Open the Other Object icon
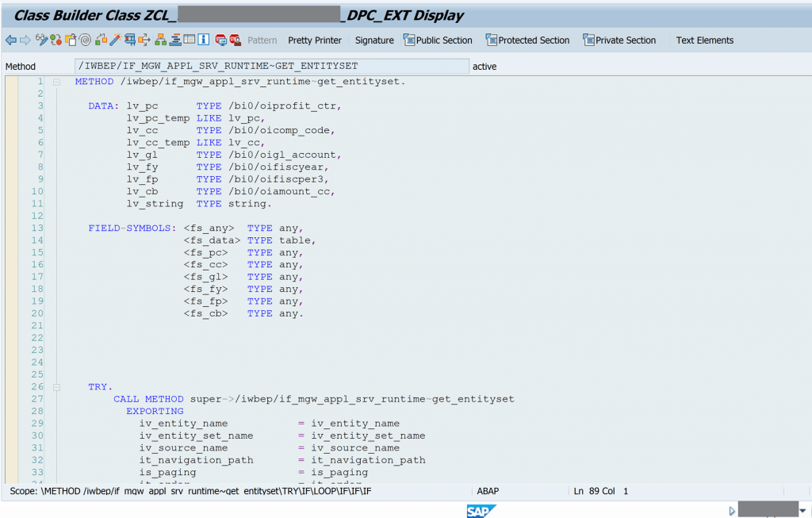The height and width of the screenshot is (518, 812). [71, 40]
